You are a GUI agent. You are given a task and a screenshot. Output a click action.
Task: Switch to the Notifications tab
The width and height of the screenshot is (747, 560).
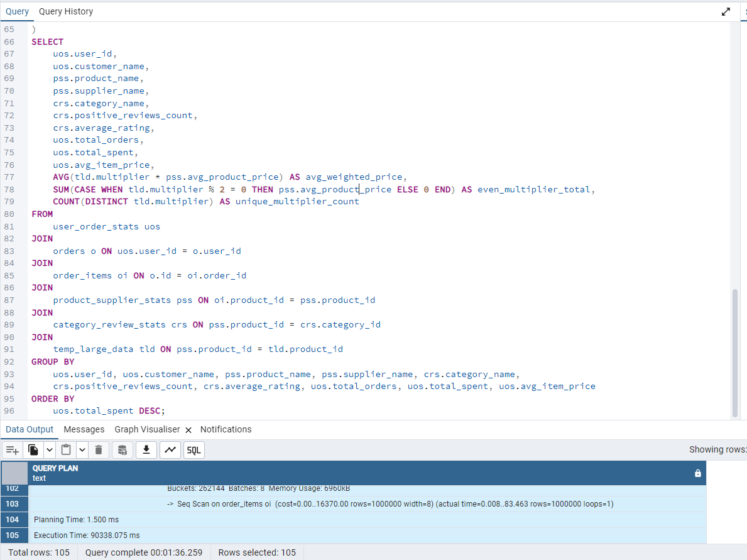click(226, 429)
